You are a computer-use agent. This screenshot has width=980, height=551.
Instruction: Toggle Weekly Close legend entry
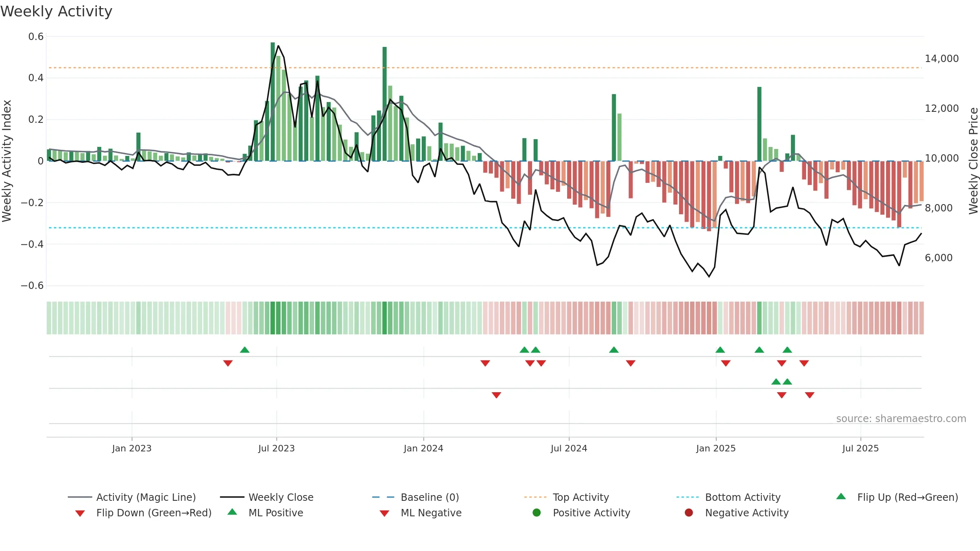click(x=267, y=497)
